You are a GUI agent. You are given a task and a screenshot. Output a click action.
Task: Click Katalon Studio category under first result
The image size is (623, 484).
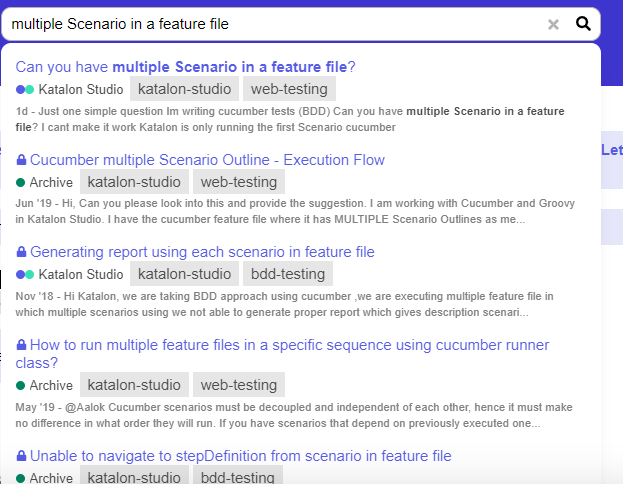(81, 90)
